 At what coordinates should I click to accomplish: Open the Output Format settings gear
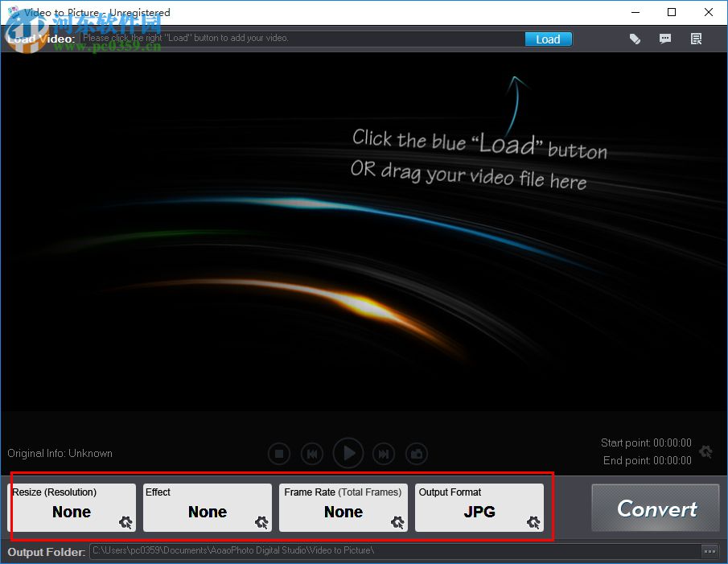(x=533, y=522)
